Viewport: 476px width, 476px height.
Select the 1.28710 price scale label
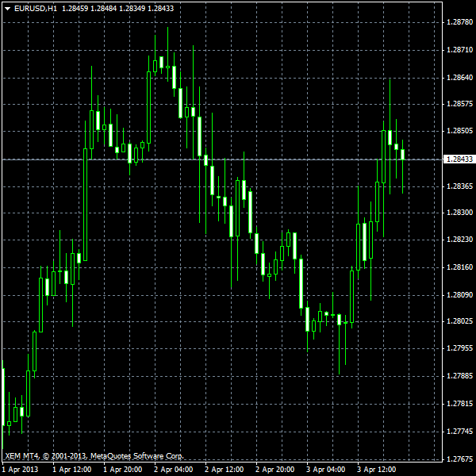[460, 50]
